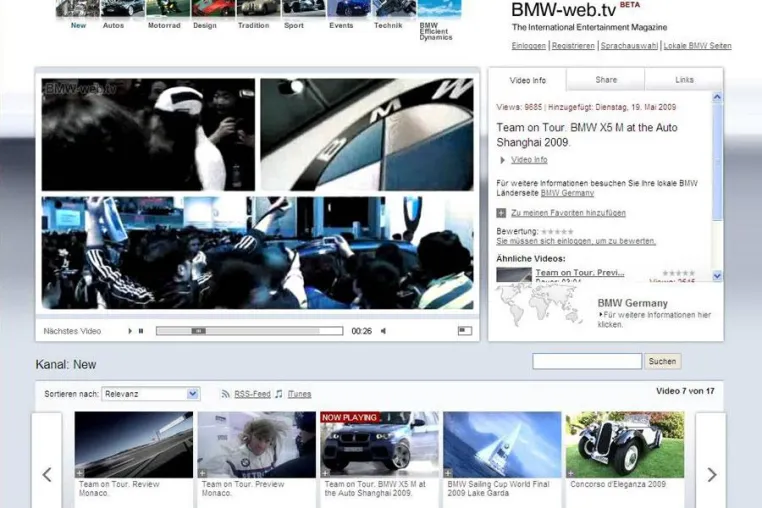Open Team on Tour Preview Monaco thumbnail
Screen dimensions: 762x508
[257, 445]
